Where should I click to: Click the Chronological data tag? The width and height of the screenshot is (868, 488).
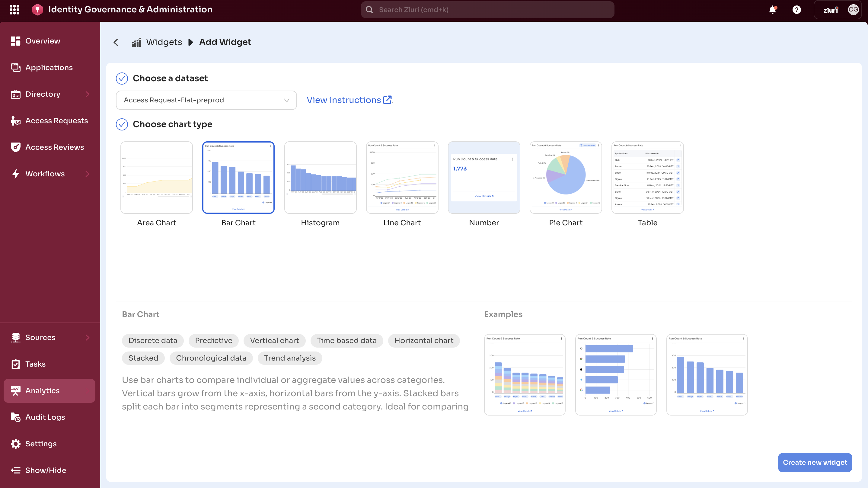coord(211,358)
